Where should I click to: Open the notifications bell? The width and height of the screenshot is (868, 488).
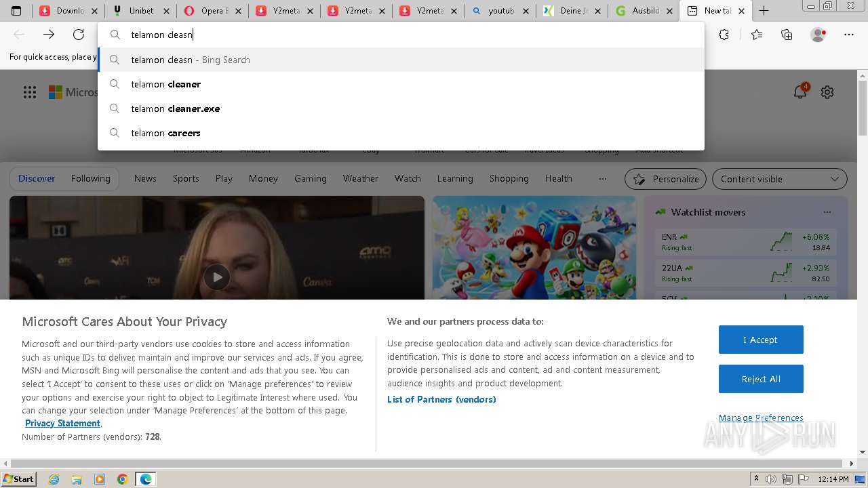pyautogui.click(x=800, y=92)
